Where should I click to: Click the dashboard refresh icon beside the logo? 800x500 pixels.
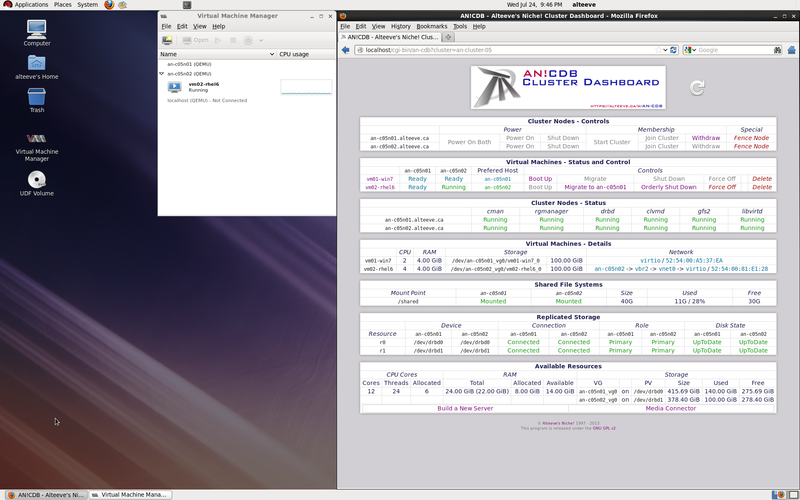[x=697, y=88]
